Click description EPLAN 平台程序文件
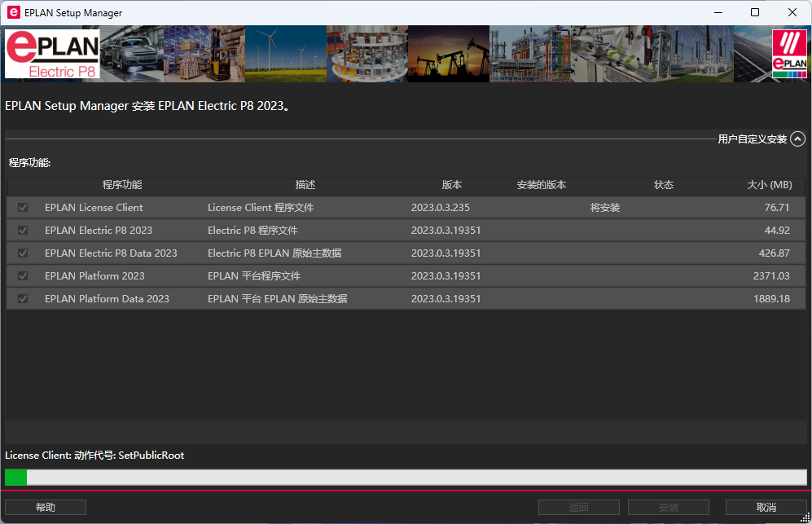The width and height of the screenshot is (812, 524). (x=254, y=275)
